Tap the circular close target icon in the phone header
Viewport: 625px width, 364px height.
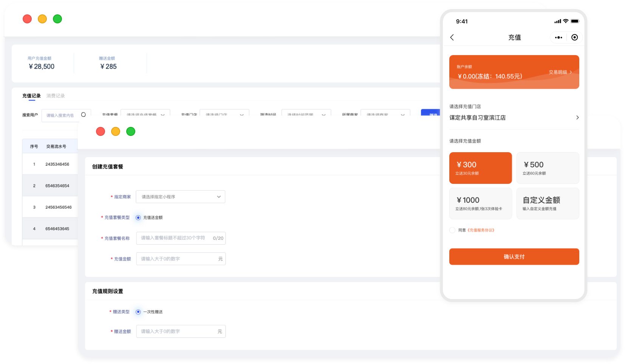574,37
